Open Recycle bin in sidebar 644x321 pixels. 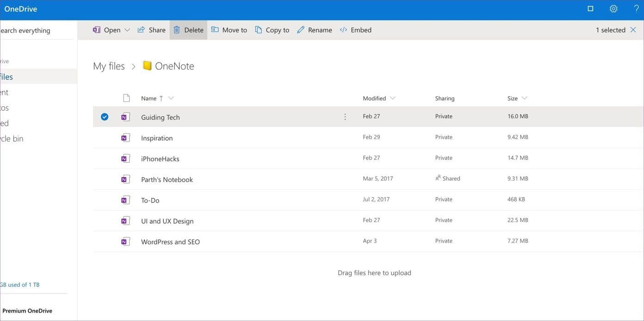click(x=12, y=139)
